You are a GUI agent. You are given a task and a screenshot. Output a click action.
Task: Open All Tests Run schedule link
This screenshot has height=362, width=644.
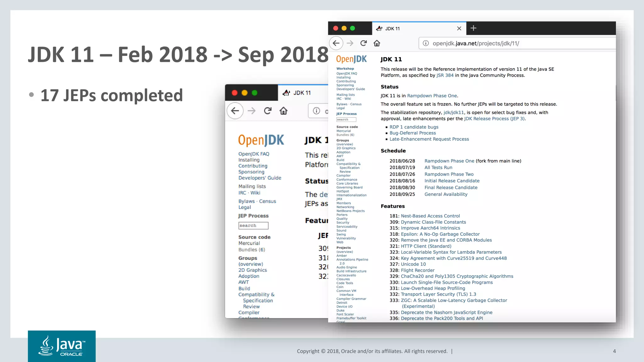438,167
